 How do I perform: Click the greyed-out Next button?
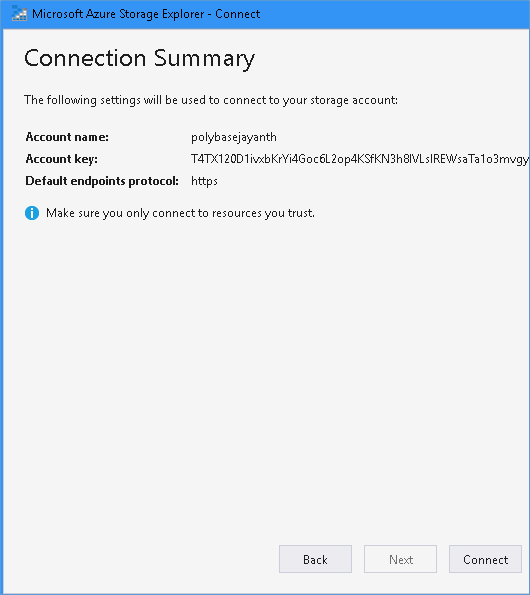pos(400,559)
